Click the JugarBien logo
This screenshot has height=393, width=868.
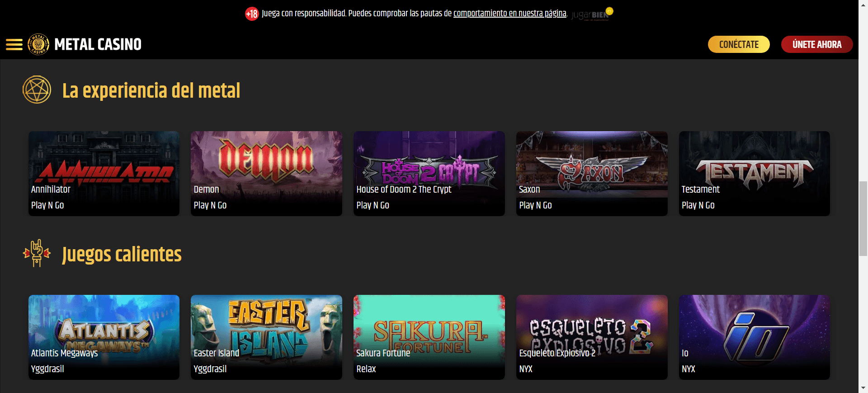click(x=592, y=14)
